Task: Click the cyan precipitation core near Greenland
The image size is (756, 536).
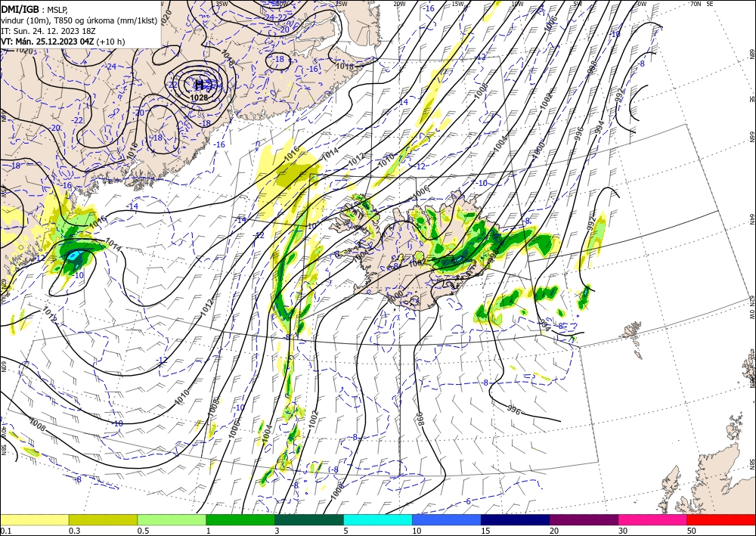Action: tap(74, 256)
